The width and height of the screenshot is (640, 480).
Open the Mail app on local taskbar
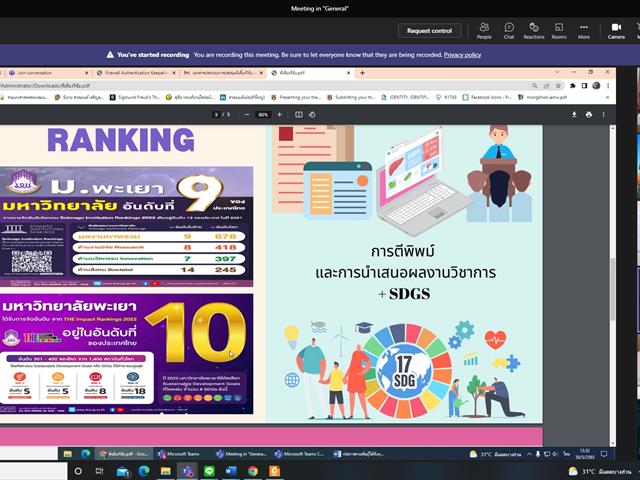122,471
